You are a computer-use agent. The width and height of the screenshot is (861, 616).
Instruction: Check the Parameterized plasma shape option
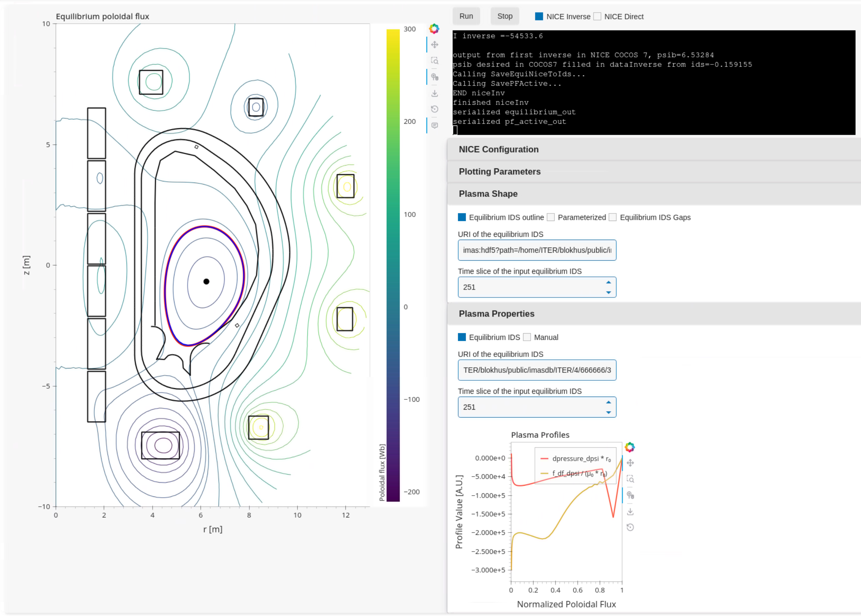(551, 217)
